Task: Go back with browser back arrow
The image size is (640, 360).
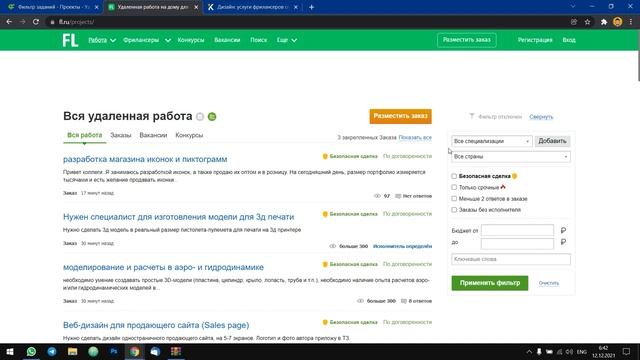Action: pyautogui.click(x=9, y=22)
